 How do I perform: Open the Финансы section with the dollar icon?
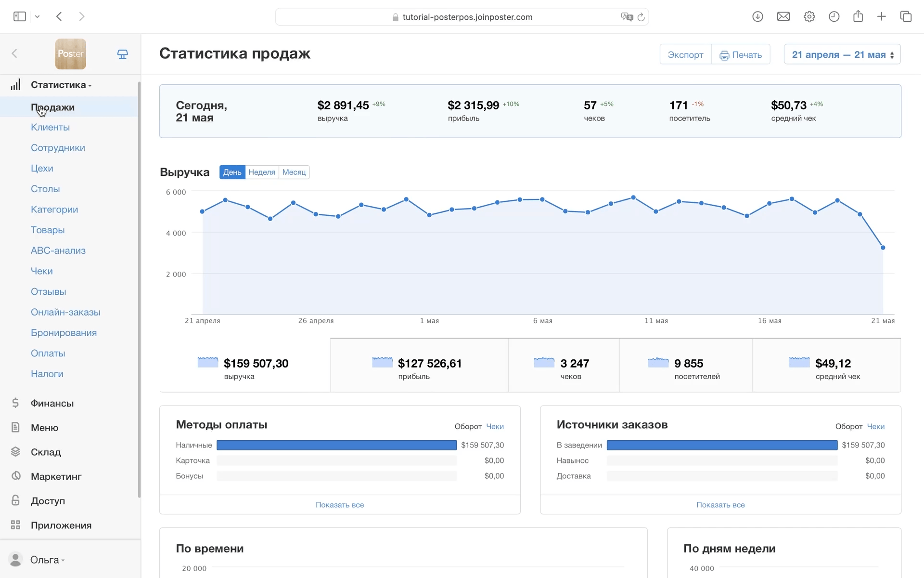point(52,403)
